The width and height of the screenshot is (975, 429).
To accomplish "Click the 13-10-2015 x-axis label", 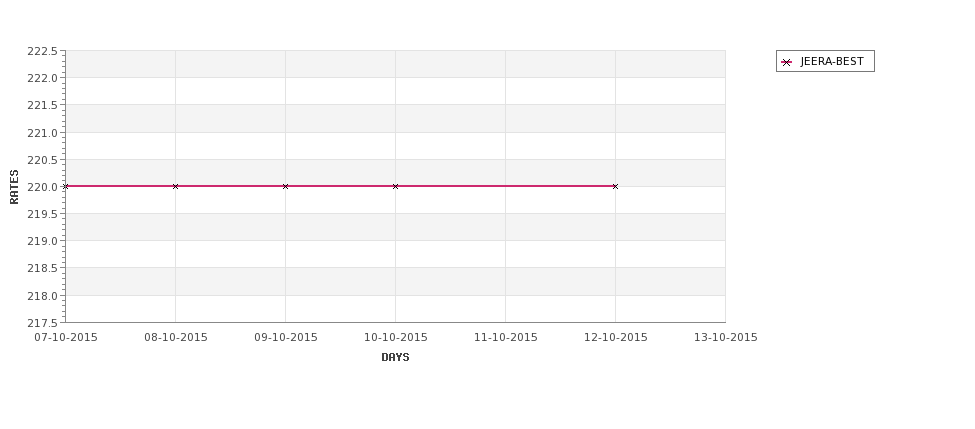I will [x=726, y=338].
